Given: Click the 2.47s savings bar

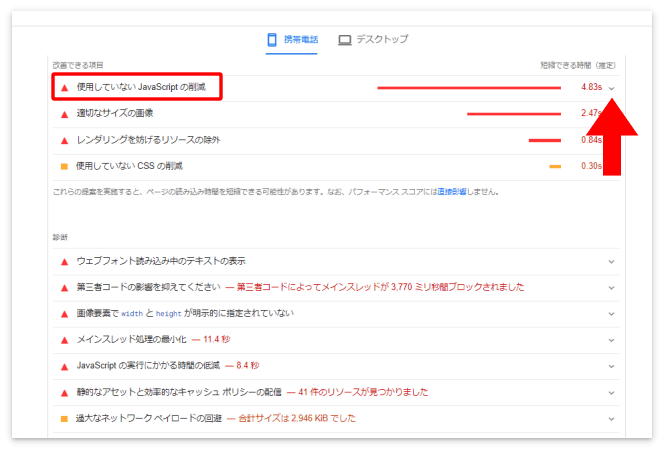Looking at the screenshot, I should (x=514, y=114).
